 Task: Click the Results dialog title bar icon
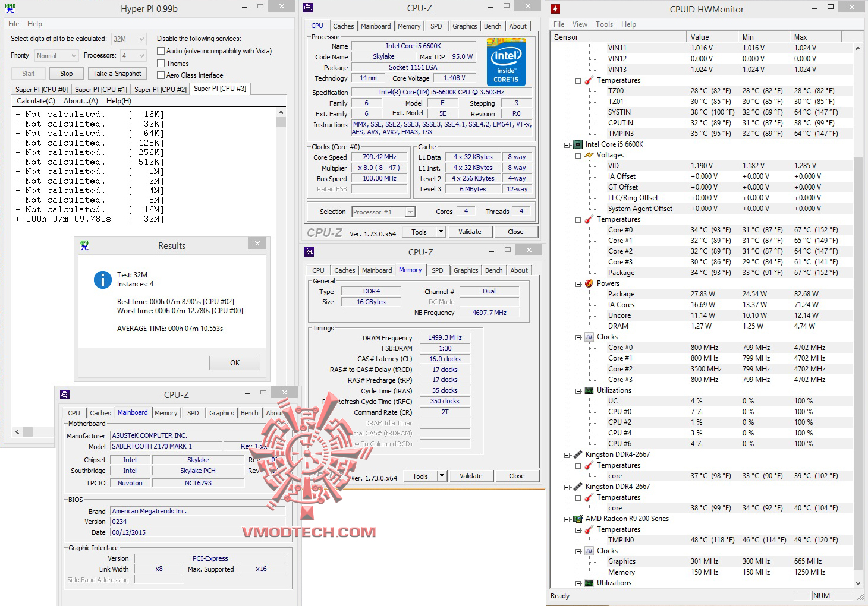pos(84,245)
